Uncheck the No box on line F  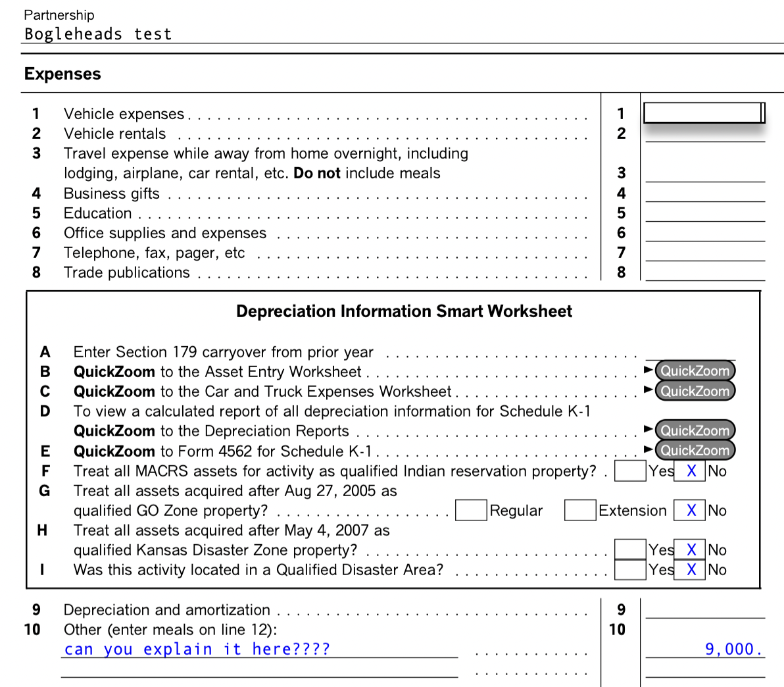tap(689, 471)
